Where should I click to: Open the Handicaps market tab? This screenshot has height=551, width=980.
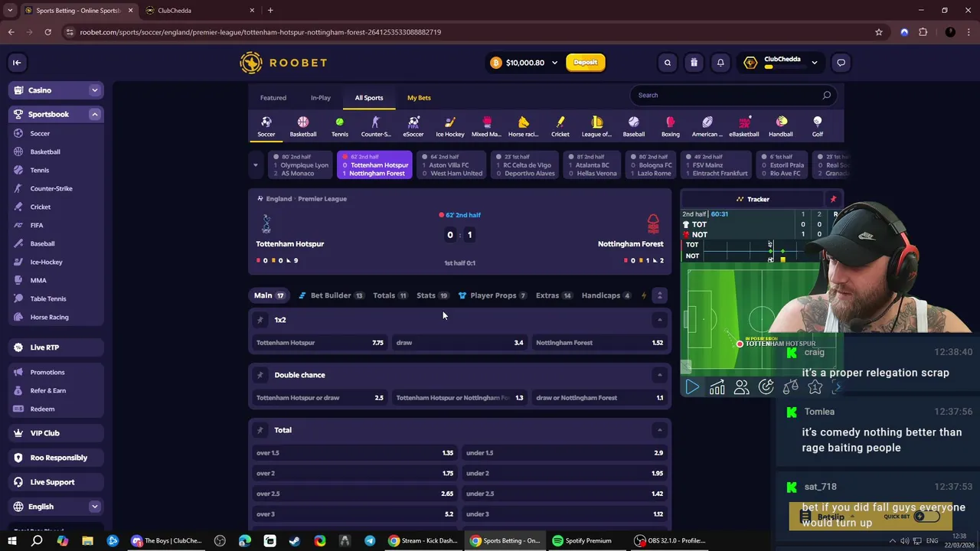pyautogui.click(x=606, y=295)
